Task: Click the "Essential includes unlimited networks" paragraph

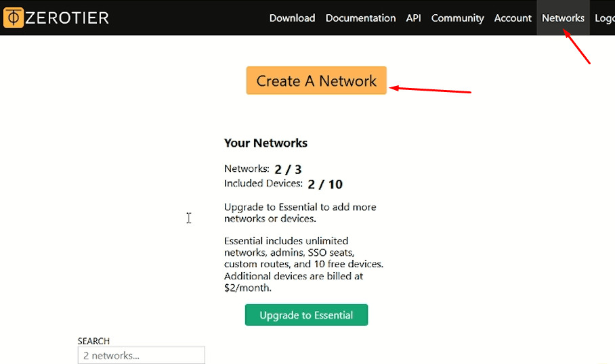Action: [x=303, y=264]
